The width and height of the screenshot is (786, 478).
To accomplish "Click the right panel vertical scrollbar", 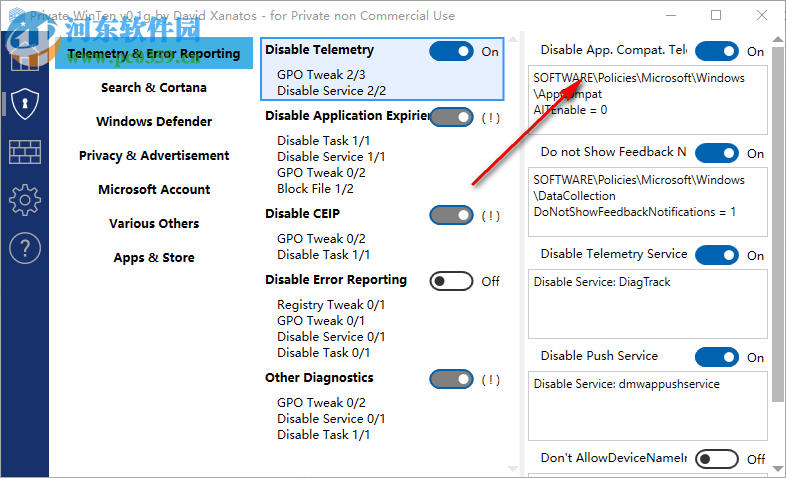I will tap(777, 250).
